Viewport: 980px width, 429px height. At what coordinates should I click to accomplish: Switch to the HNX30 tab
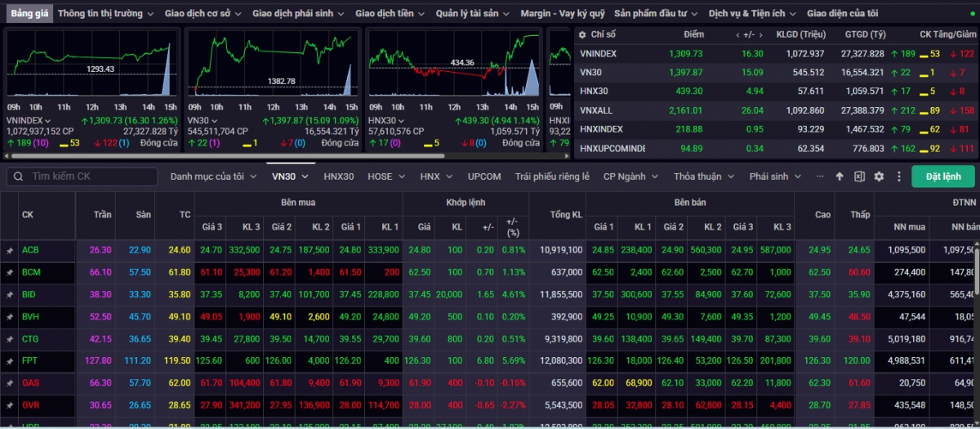pyautogui.click(x=338, y=177)
